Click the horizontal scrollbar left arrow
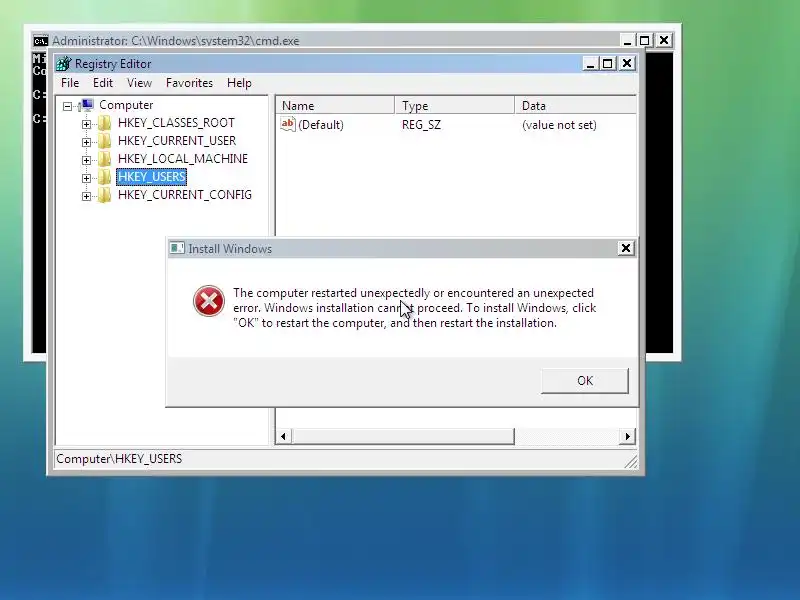Viewport: 800px width, 600px height. click(284, 437)
